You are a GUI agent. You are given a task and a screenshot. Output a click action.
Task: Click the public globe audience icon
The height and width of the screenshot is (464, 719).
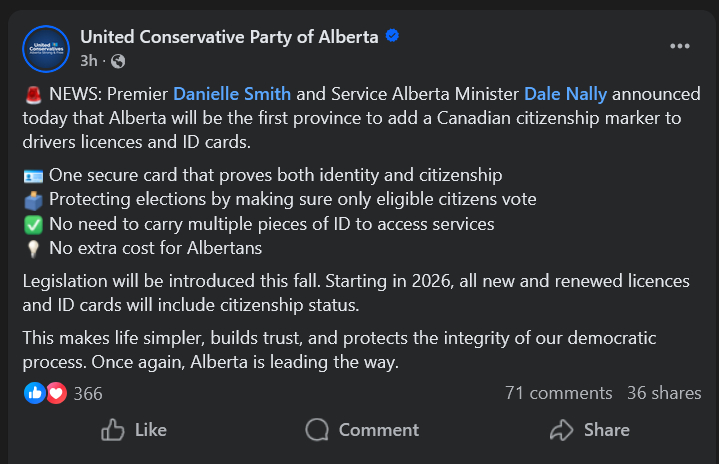coord(118,61)
